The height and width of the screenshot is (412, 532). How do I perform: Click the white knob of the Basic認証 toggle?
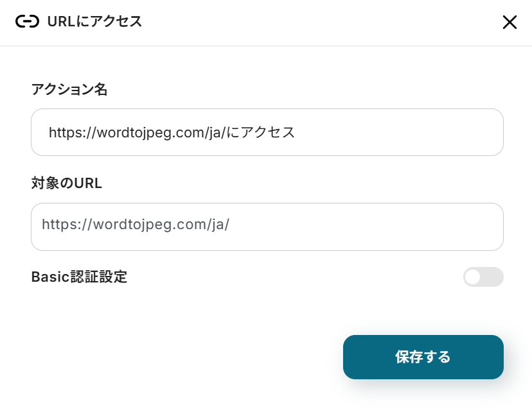(x=473, y=277)
